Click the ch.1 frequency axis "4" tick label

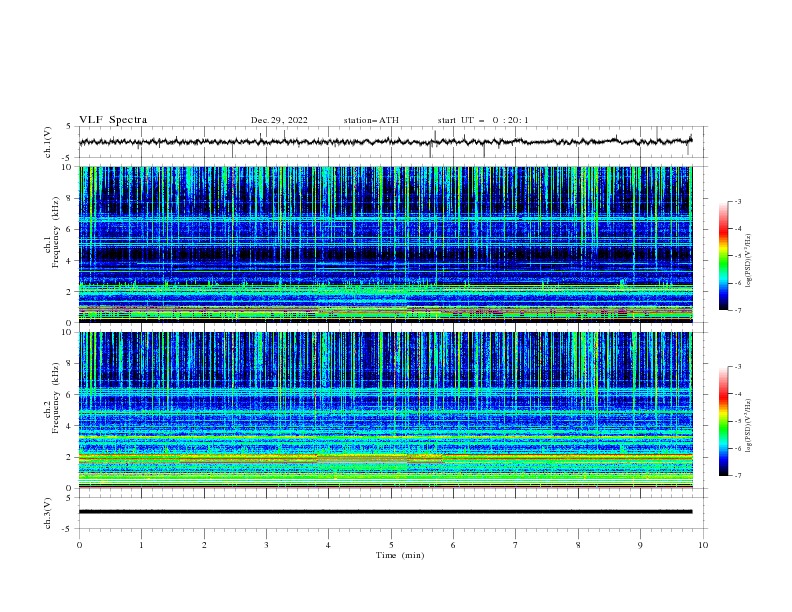(69, 261)
